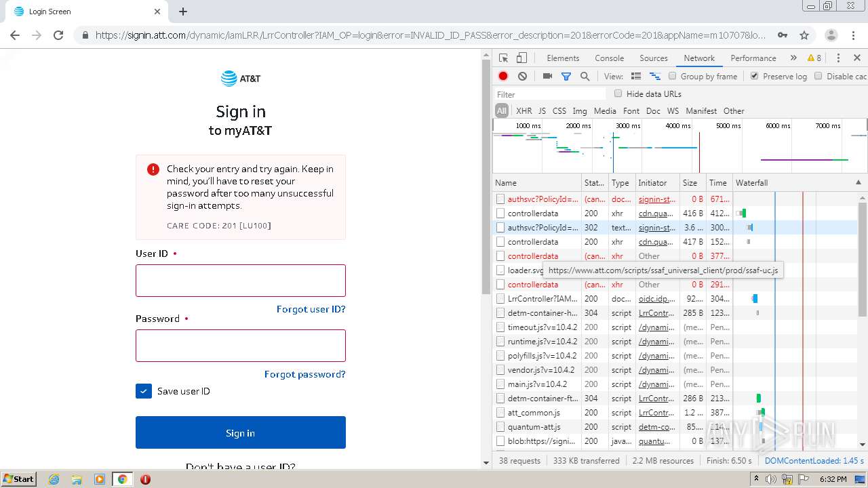The width and height of the screenshot is (868, 488).
Task: Open Chrome's main menu
Action: (x=853, y=35)
